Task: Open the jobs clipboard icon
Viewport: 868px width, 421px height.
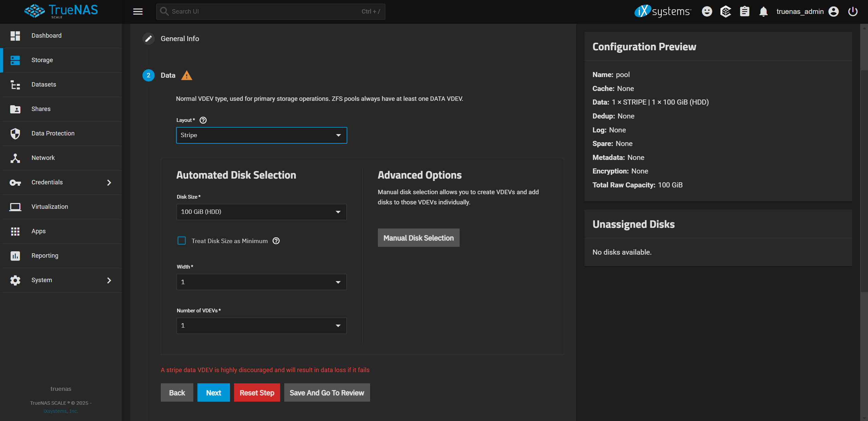Action: [x=744, y=11]
